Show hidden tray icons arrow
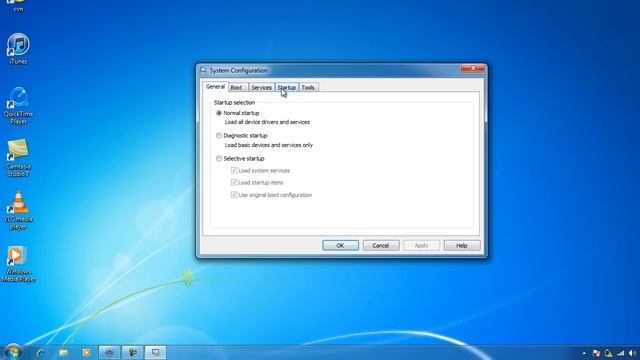The width and height of the screenshot is (640, 360). 584,353
